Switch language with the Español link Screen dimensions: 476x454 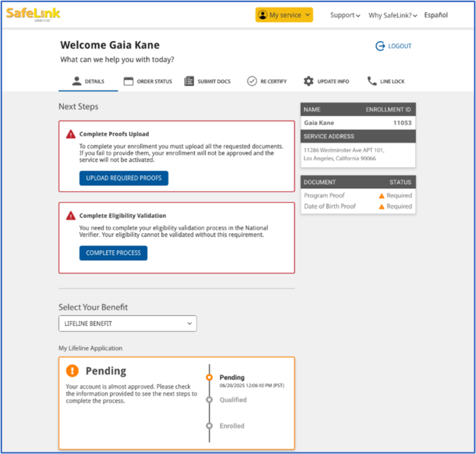coord(435,15)
